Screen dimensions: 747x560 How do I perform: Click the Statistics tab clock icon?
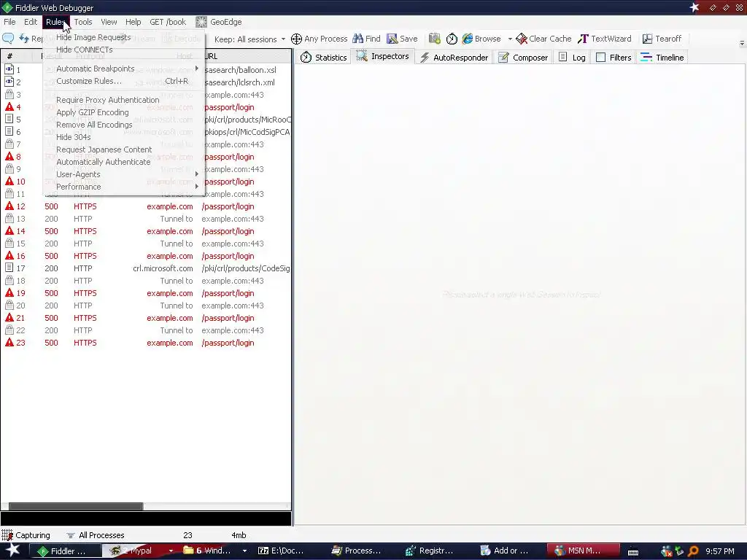point(306,57)
